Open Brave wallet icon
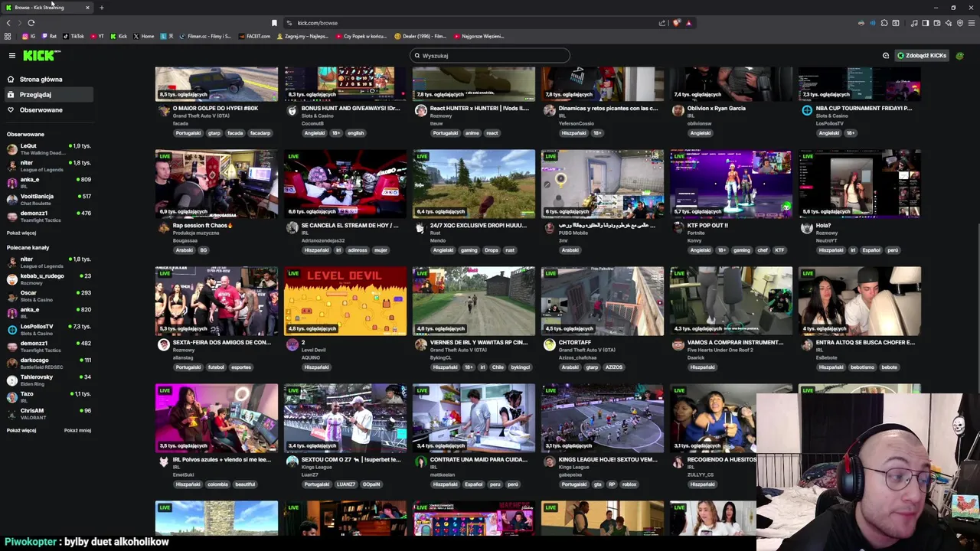Image resolution: width=980 pixels, height=551 pixels. [x=937, y=23]
